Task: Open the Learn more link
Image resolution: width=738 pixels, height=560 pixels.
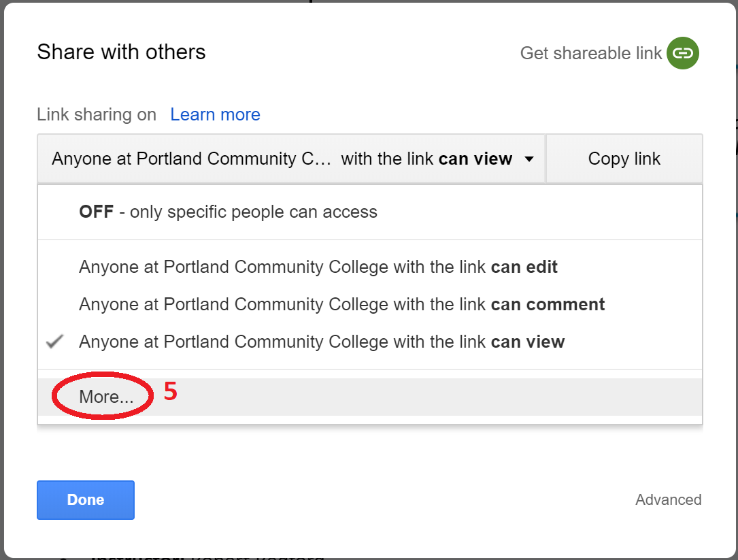Action: coord(215,114)
